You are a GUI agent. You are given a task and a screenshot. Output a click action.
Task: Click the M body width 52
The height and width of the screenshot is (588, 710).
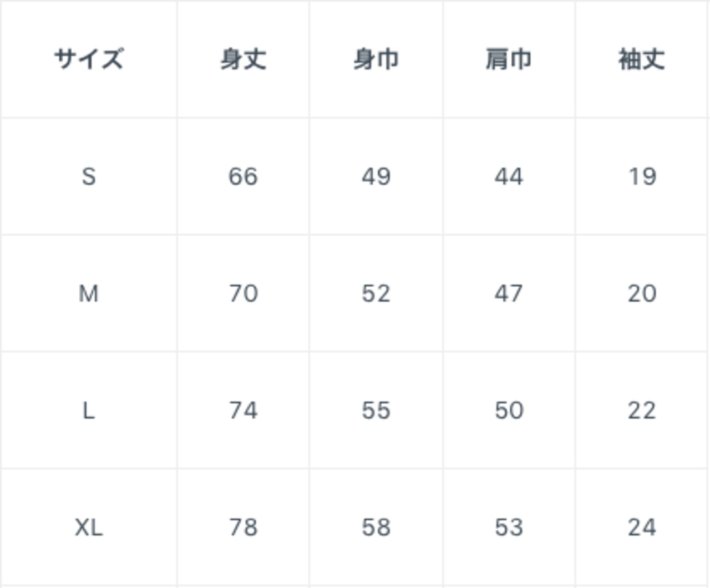(376, 293)
